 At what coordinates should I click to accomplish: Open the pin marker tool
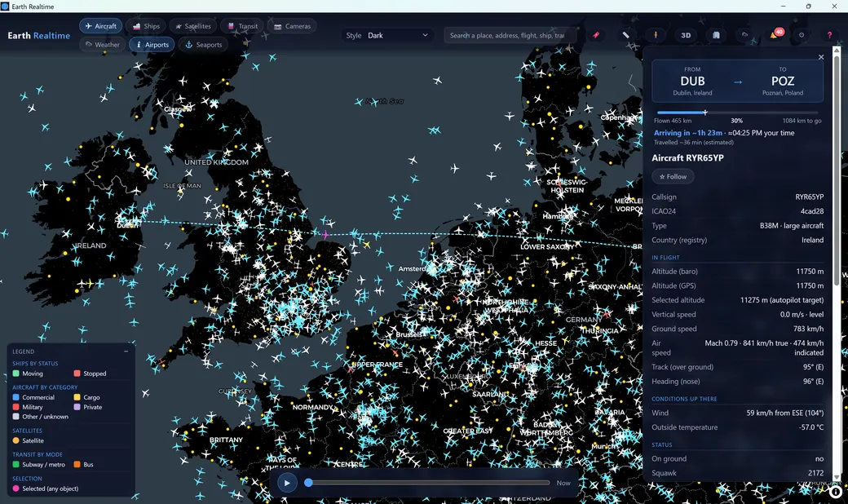595,35
